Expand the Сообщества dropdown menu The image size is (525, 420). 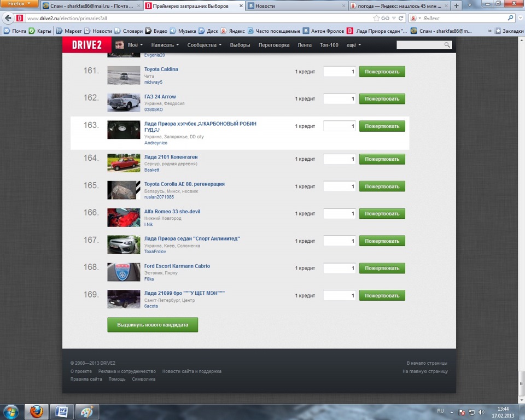pos(204,45)
